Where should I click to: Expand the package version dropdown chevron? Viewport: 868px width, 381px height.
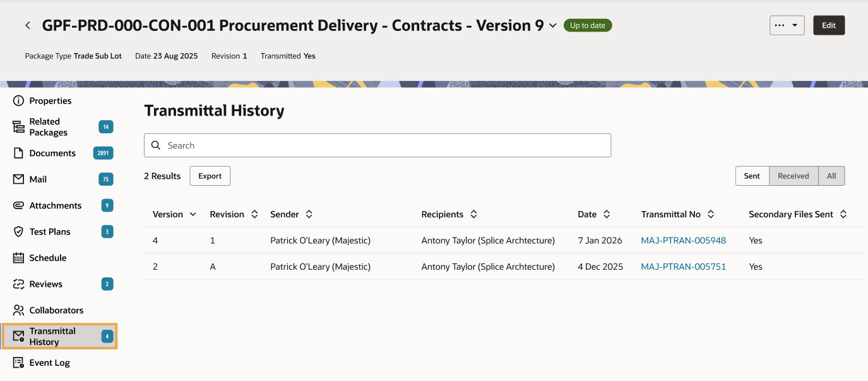pos(553,26)
